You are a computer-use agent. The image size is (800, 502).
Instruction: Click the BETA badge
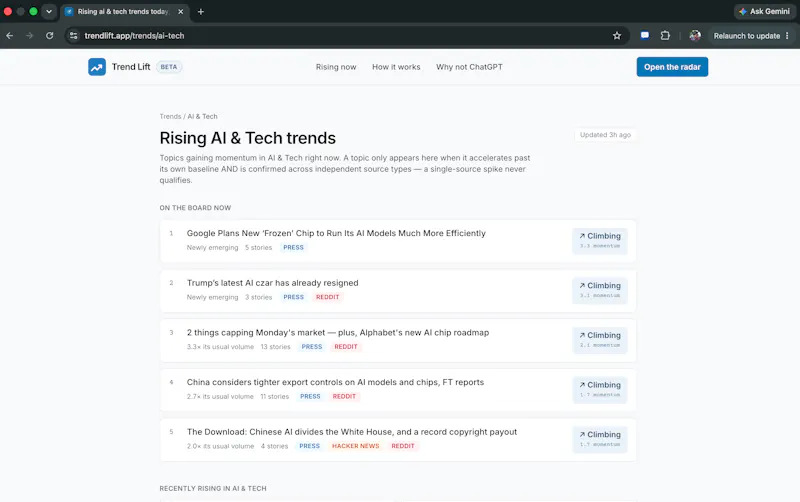point(169,67)
